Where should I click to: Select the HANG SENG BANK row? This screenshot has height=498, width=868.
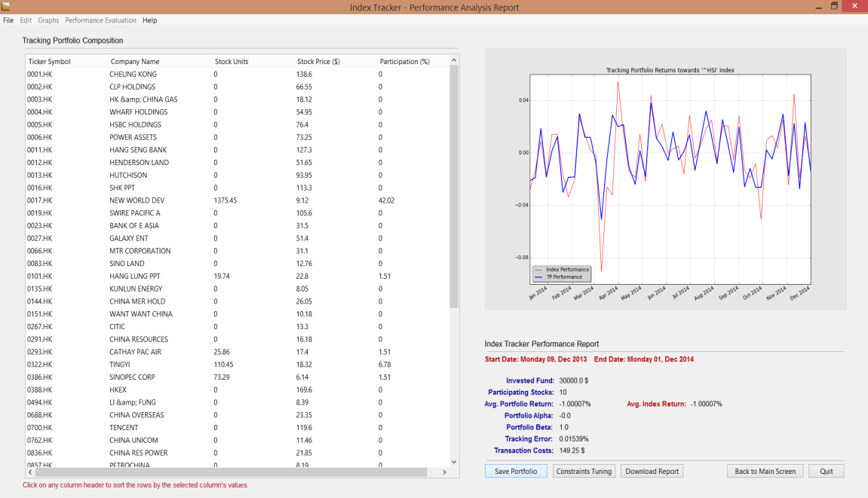237,150
